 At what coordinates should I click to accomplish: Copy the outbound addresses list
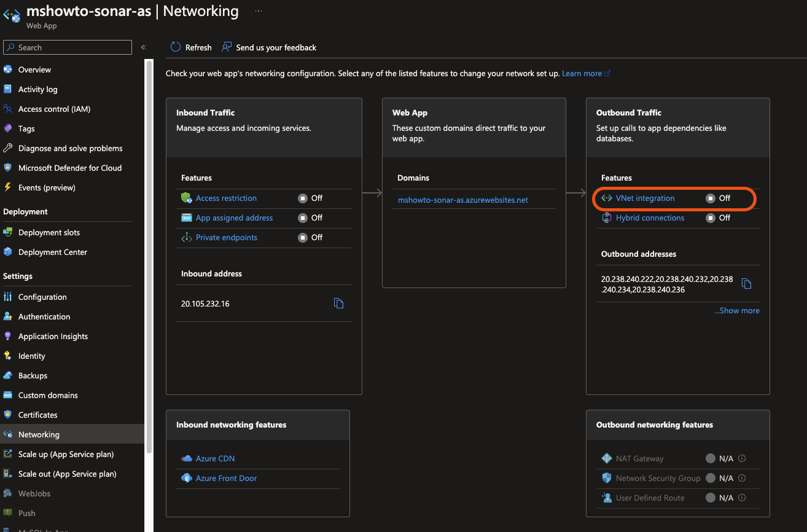pyautogui.click(x=746, y=284)
